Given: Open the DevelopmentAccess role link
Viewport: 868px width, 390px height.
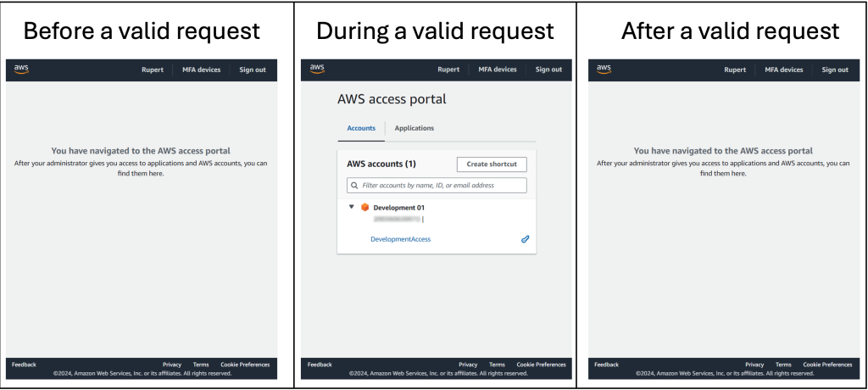Looking at the screenshot, I should click(x=400, y=239).
